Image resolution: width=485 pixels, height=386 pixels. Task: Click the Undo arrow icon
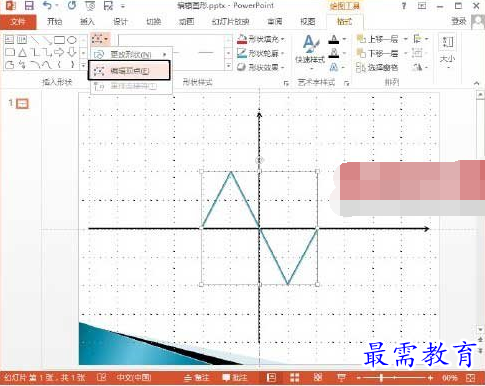pos(48,6)
